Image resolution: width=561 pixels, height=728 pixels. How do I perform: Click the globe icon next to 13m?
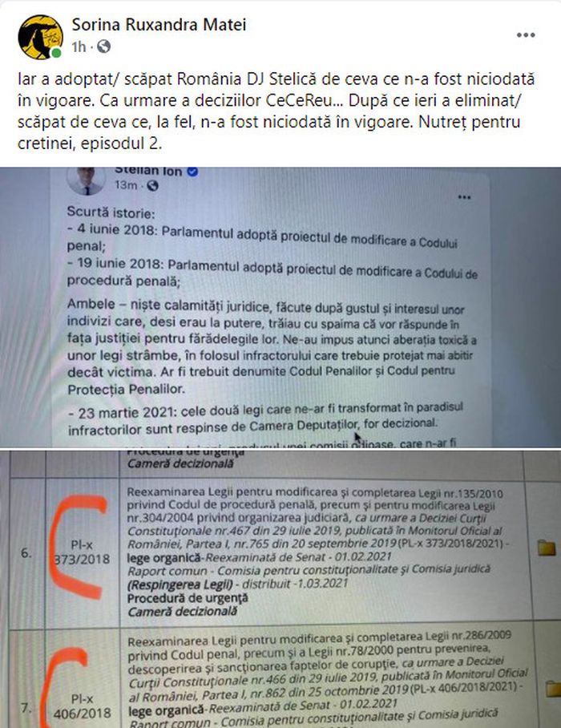(x=152, y=186)
